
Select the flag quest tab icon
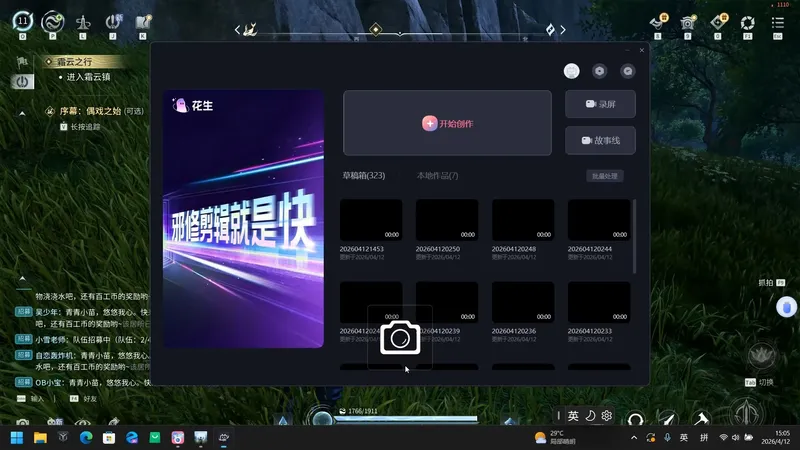point(22,62)
